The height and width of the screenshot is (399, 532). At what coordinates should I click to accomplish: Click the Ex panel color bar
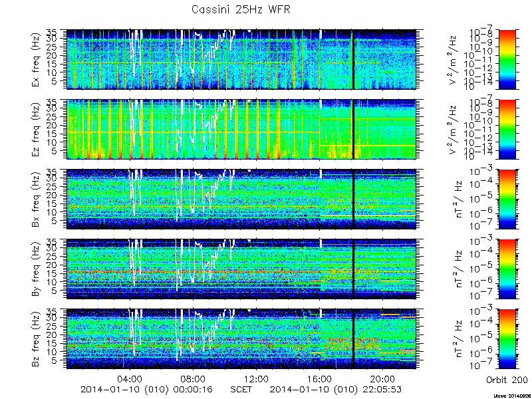coord(507,59)
